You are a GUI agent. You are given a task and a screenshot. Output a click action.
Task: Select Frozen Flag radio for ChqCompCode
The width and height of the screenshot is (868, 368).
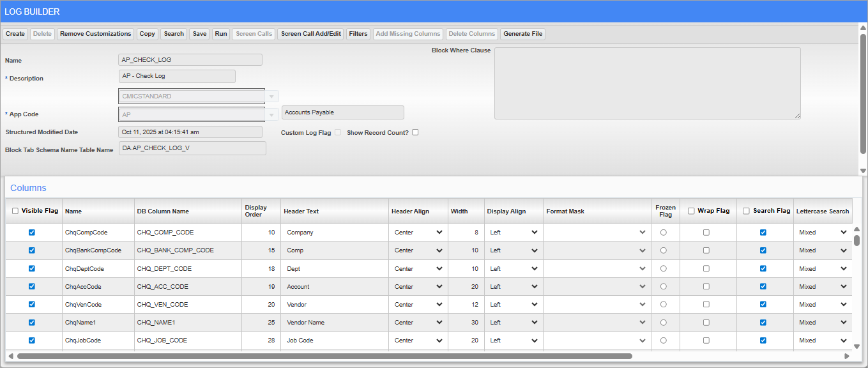tap(664, 232)
